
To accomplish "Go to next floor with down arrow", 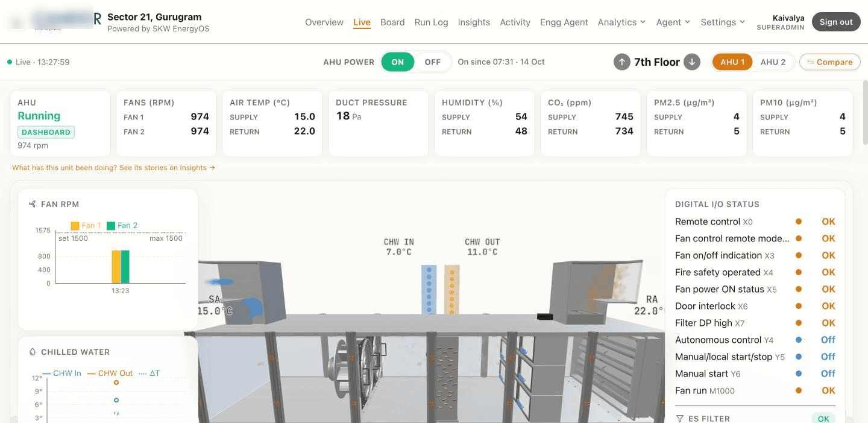I will 692,62.
